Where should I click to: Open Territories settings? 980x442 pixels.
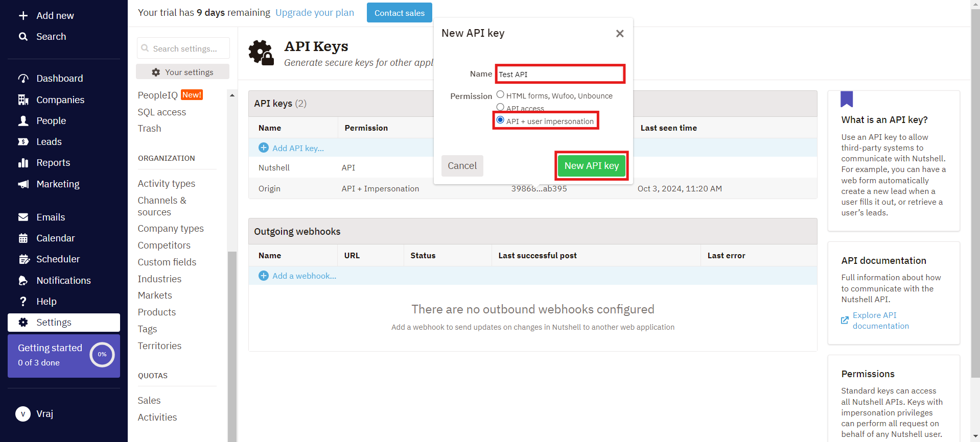(159, 346)
